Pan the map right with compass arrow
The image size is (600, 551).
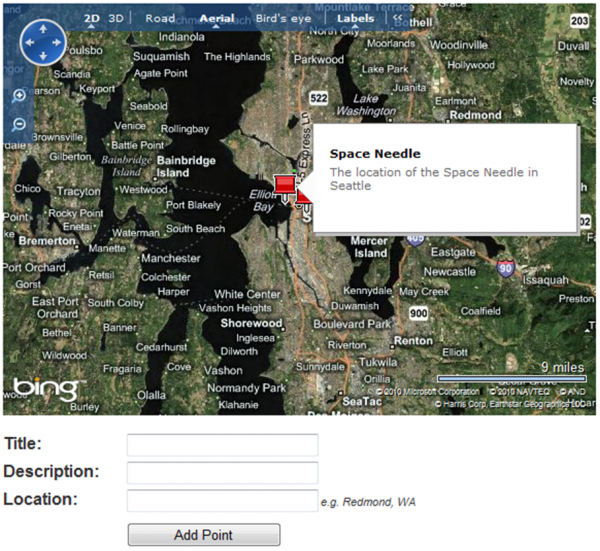[57, 42]
